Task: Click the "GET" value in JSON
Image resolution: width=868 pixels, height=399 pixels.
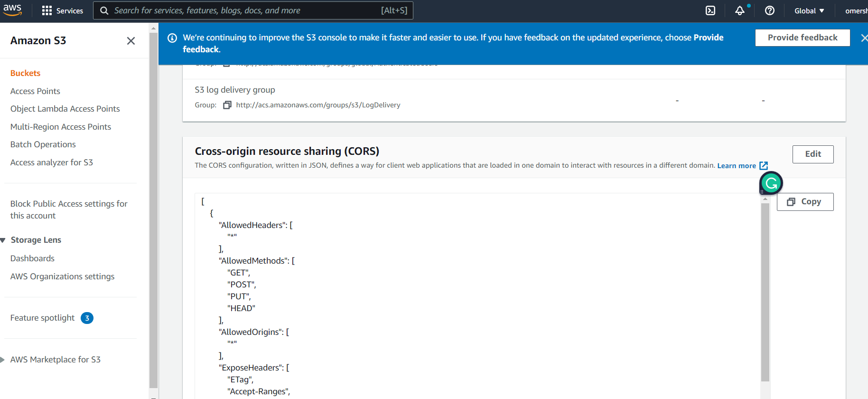Action: tap(239, 273)
